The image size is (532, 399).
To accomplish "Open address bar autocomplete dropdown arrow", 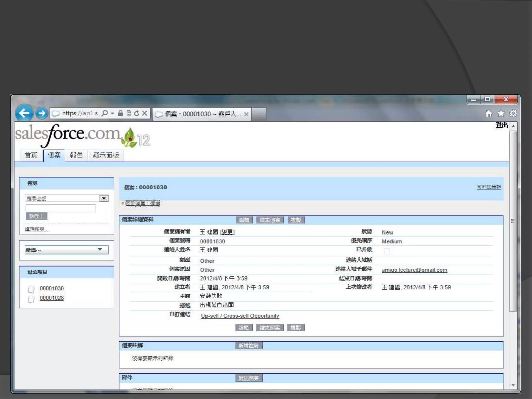I will (112, 114).
